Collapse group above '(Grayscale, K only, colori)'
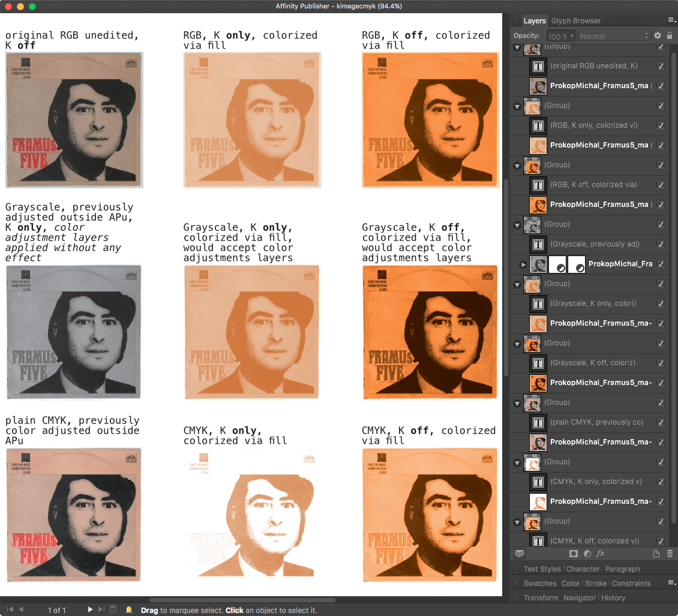Image resolution: width=678 pixels, height=616 pixels. point(517,284)
